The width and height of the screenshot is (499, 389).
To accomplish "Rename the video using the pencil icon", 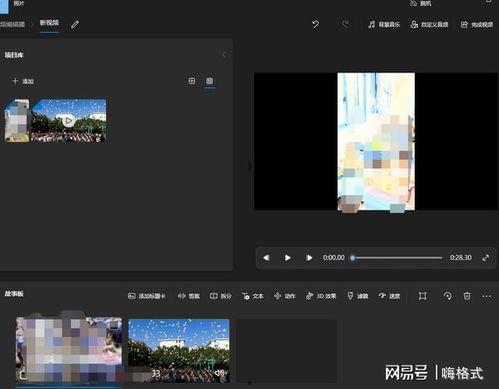I will (75, 24).
